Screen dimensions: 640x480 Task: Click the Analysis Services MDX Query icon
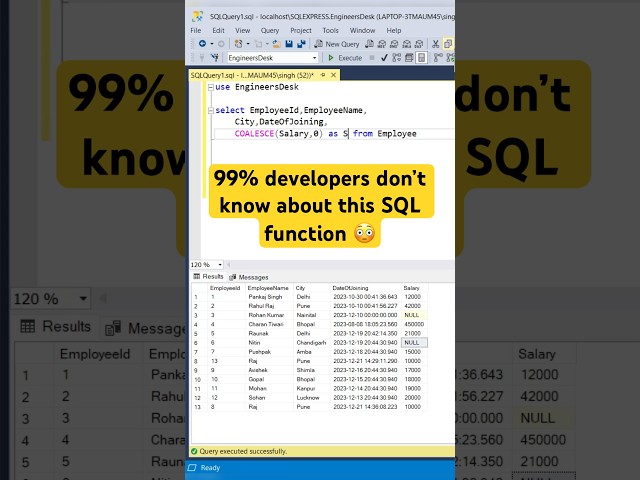coord(382,44)
